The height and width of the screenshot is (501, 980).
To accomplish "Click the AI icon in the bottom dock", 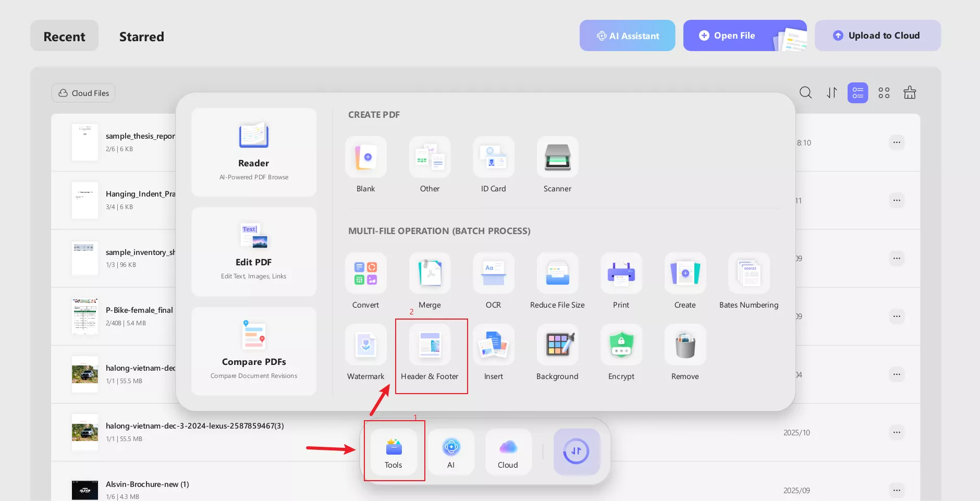I will pos(451,451).
